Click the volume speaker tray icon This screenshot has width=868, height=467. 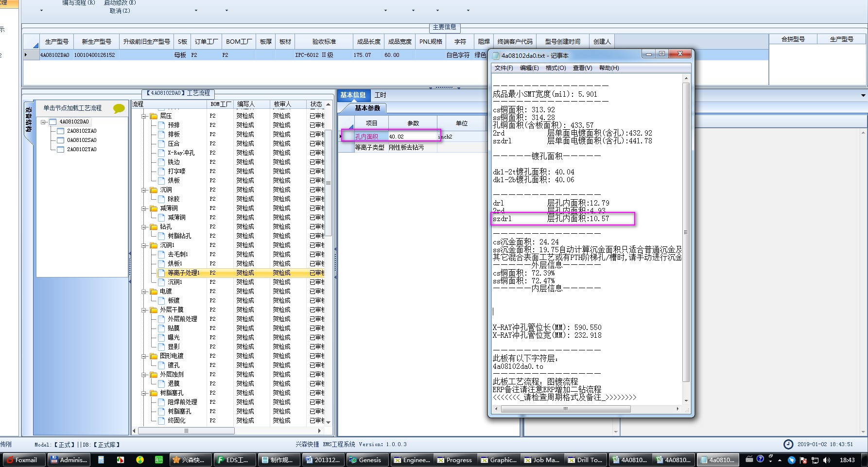827,460
